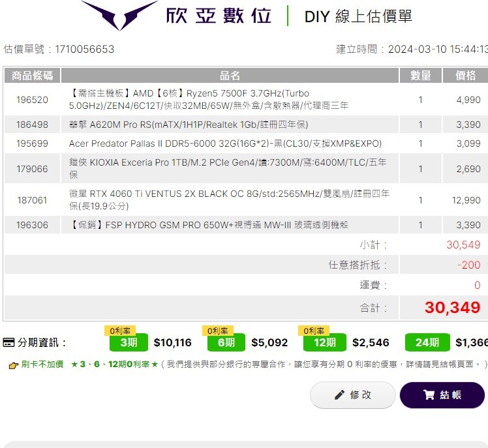The image size is (488, 448).
Task: Click the 欣亞數位 winged logo
Action: point(119,15)
